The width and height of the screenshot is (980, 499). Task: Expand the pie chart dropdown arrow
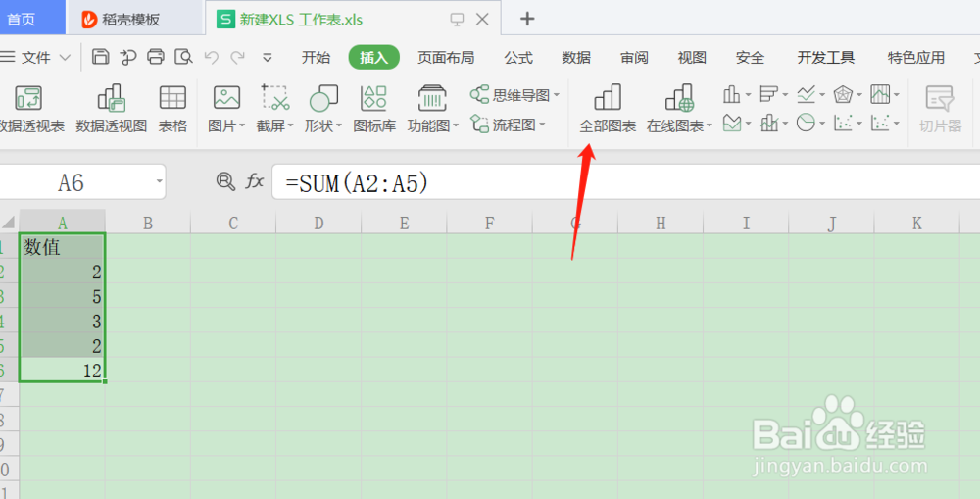pyautogui.click(x=822, y=124)
